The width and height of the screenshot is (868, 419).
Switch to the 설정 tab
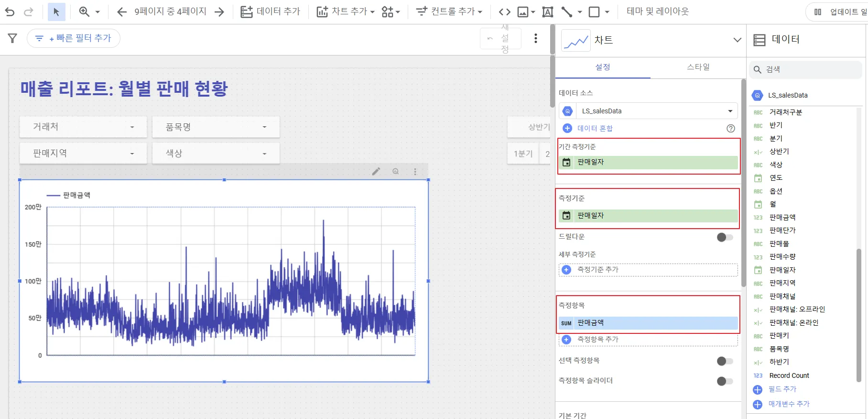pyautogui.click(x=603, y=67)
